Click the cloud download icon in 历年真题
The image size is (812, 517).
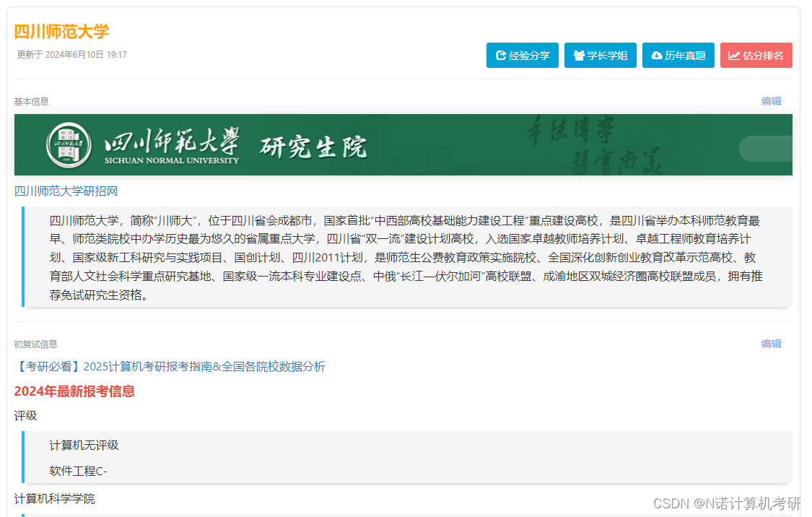pos(657,56)
